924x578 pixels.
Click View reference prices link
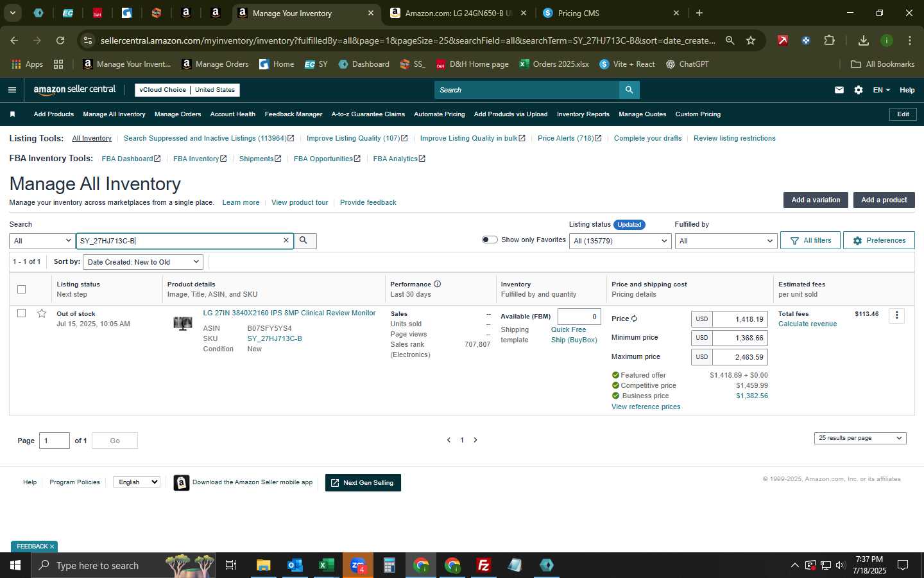(646, 407)
